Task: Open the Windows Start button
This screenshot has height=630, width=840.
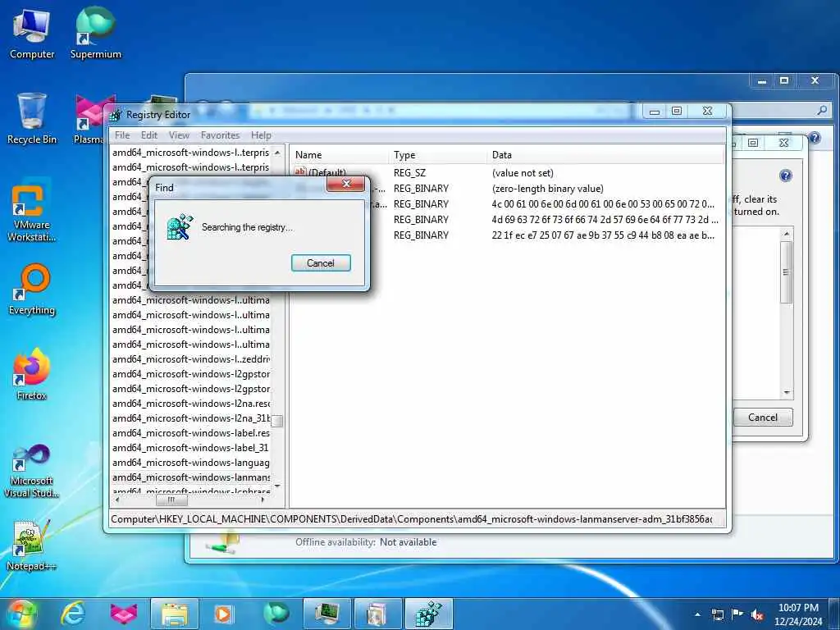Action: coord(22,614)
